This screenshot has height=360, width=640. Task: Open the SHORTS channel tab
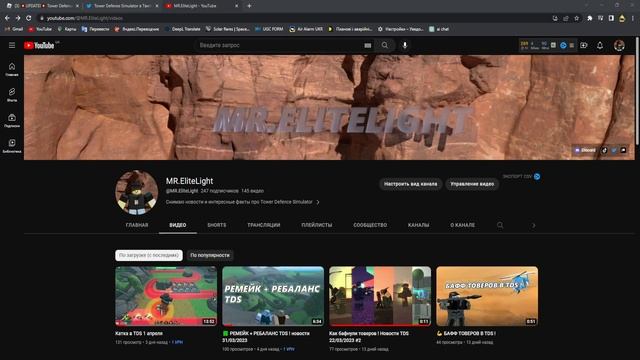tap(216, 225)
